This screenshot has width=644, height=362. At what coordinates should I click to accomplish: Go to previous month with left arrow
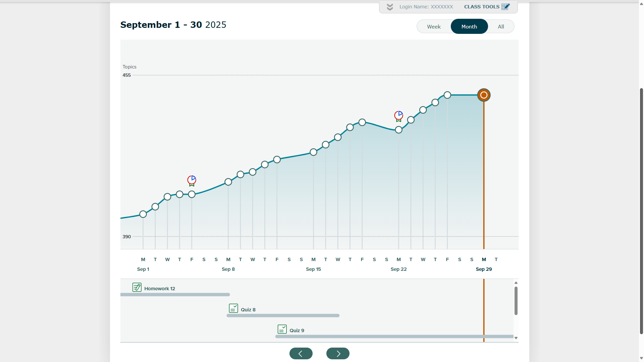[x=301, y=353]
